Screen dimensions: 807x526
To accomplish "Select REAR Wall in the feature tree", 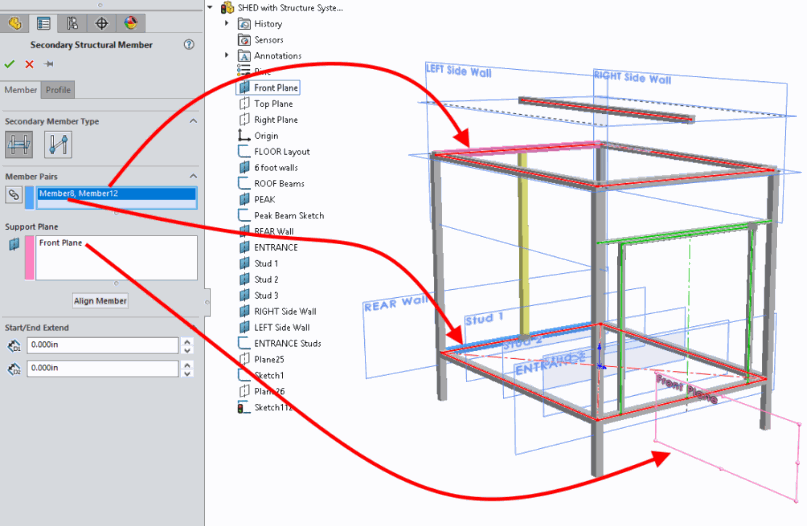I will click(273, 231).
